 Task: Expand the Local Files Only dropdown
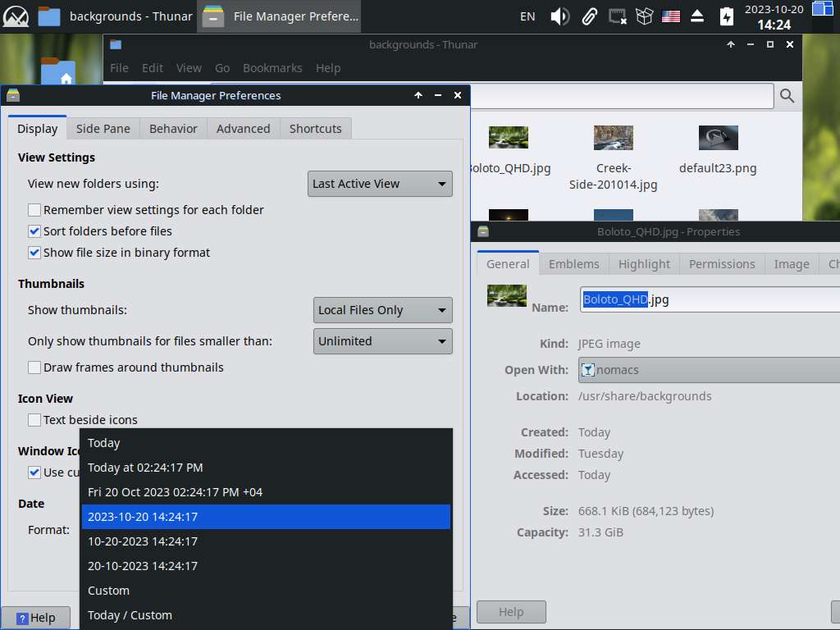[383, 310]
